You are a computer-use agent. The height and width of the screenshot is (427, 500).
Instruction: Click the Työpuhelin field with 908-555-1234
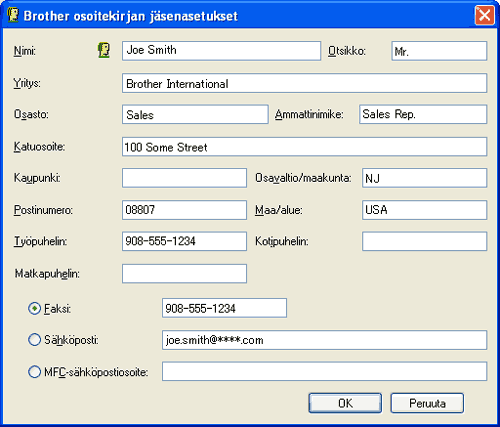[x=184, y=241]
